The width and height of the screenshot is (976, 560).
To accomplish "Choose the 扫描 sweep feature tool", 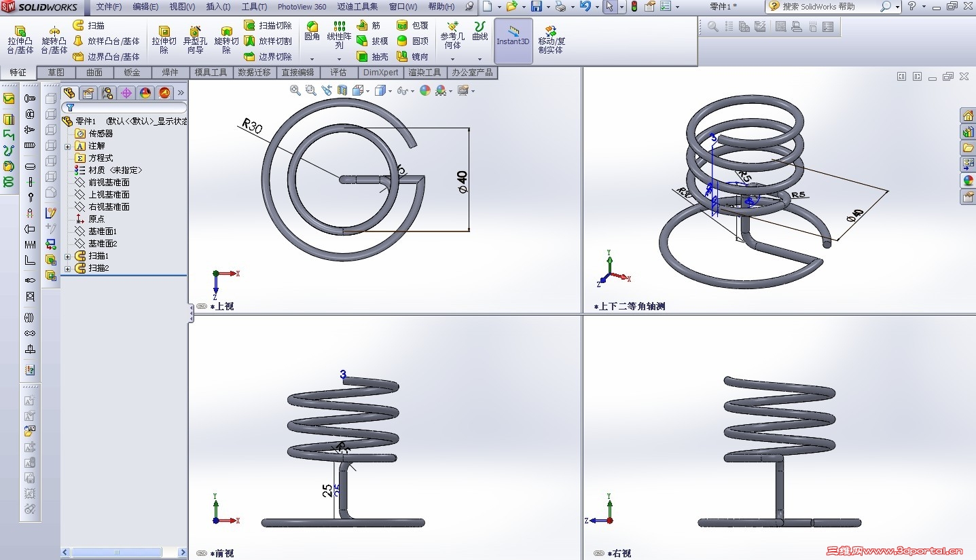I will [89, 25].
